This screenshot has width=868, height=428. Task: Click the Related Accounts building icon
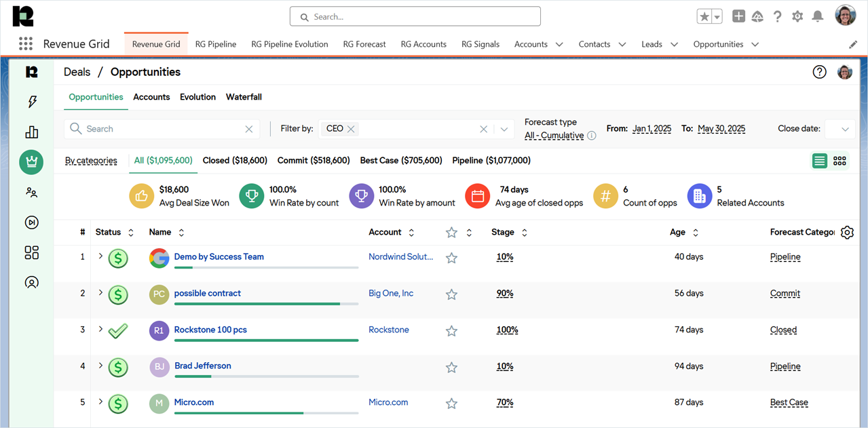pos(700,196)
